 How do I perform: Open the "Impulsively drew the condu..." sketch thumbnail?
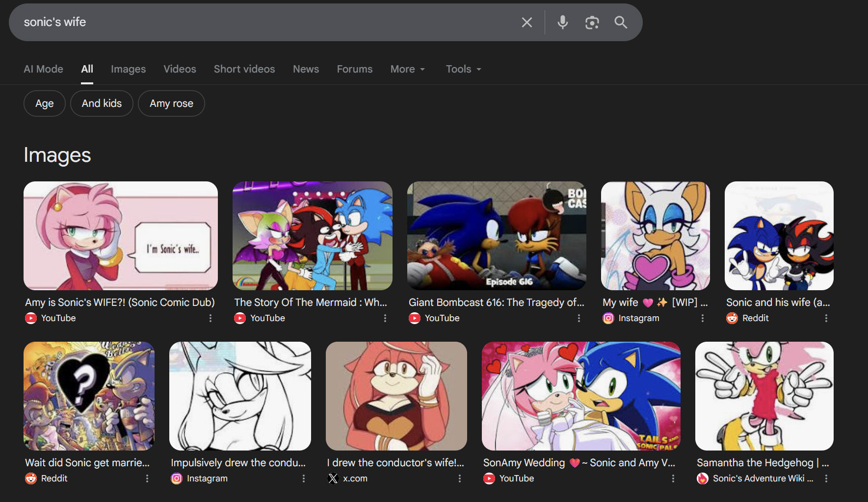240,396
